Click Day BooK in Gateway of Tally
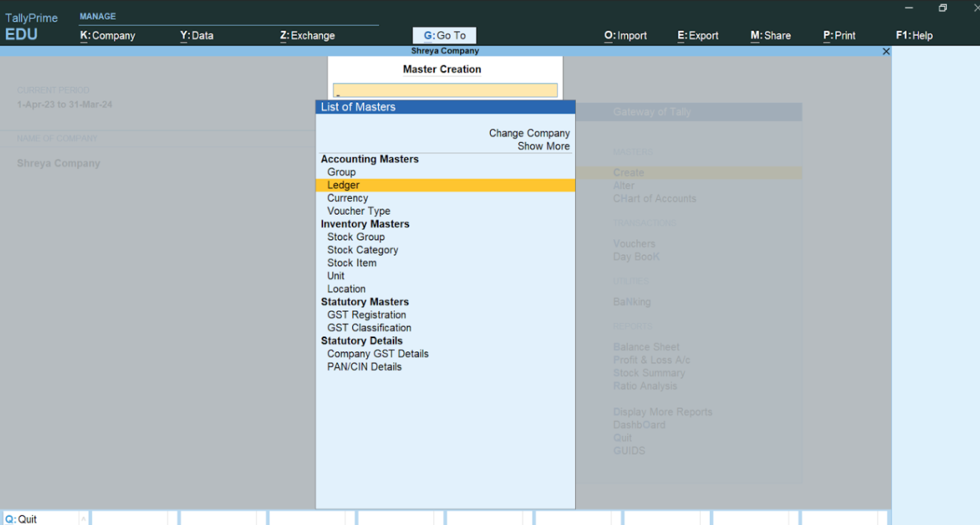The width and height of the screenshot is (980, 525). point(637,257)
